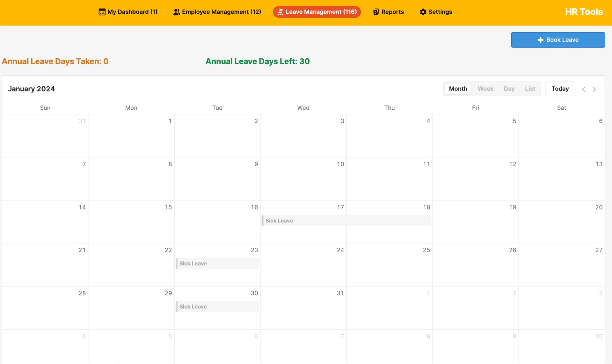Click the My Dashboard calendar icon

point(102,12)
